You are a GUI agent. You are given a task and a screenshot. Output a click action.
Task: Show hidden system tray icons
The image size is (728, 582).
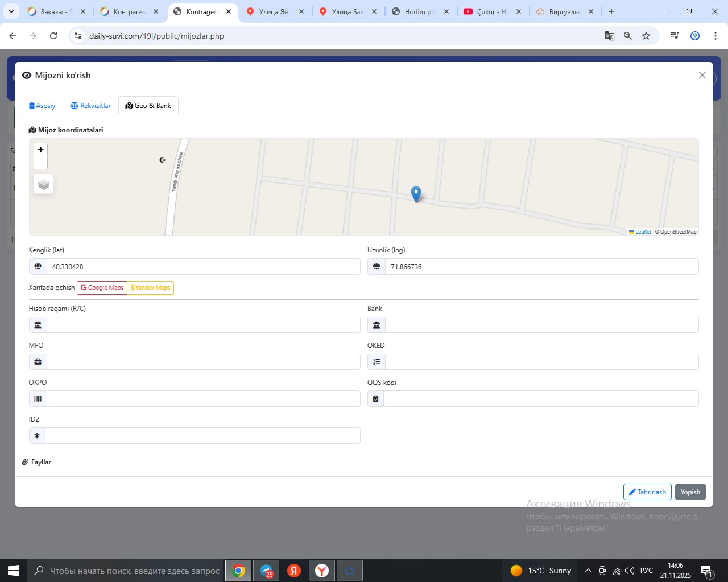coord(588,571)
